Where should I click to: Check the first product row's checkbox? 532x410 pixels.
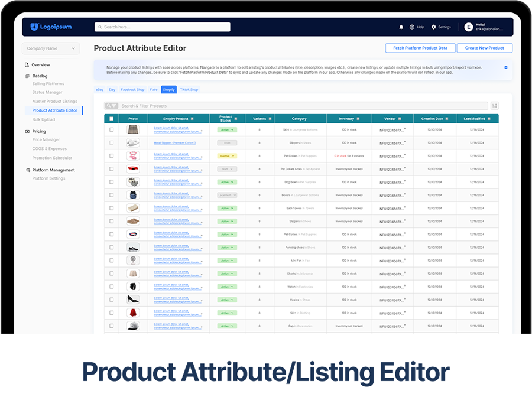click(x=111, y=129)
